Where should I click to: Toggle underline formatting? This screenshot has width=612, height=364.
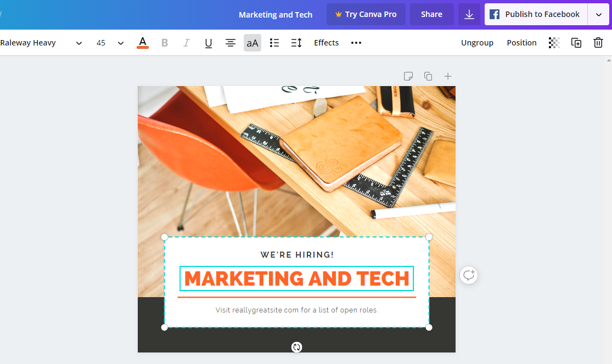click(x=209, y=43)
